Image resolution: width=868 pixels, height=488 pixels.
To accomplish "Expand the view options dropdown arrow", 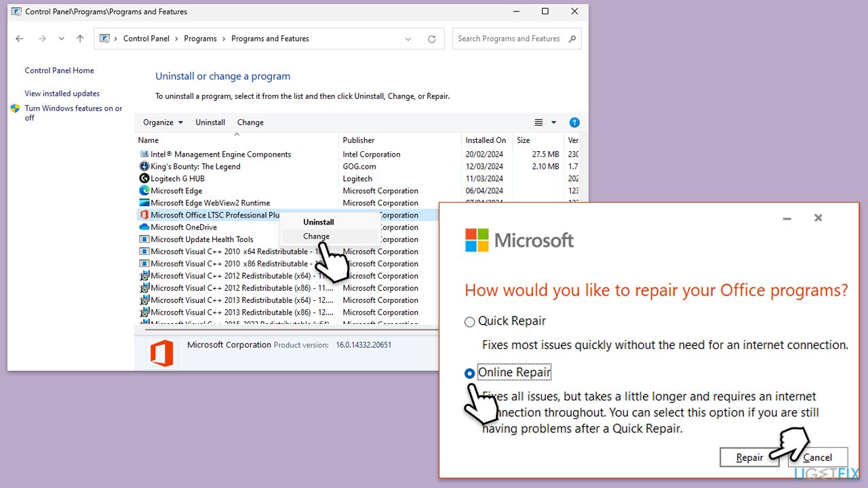I will (553, 123).
